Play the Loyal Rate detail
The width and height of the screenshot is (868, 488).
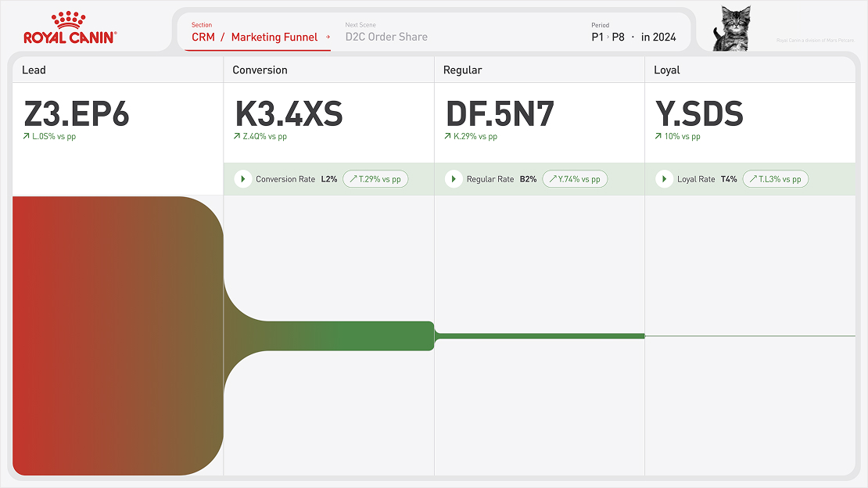(664, 179)
